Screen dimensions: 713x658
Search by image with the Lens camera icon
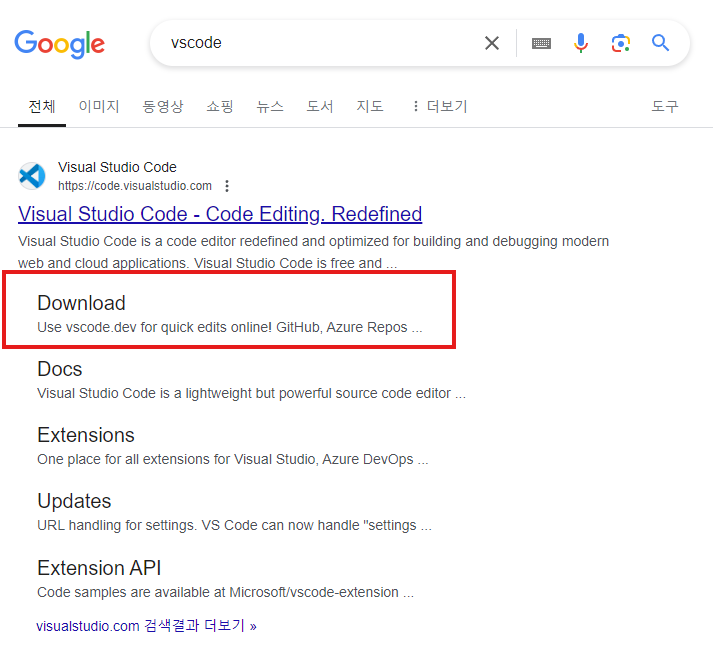click(621, 43)
